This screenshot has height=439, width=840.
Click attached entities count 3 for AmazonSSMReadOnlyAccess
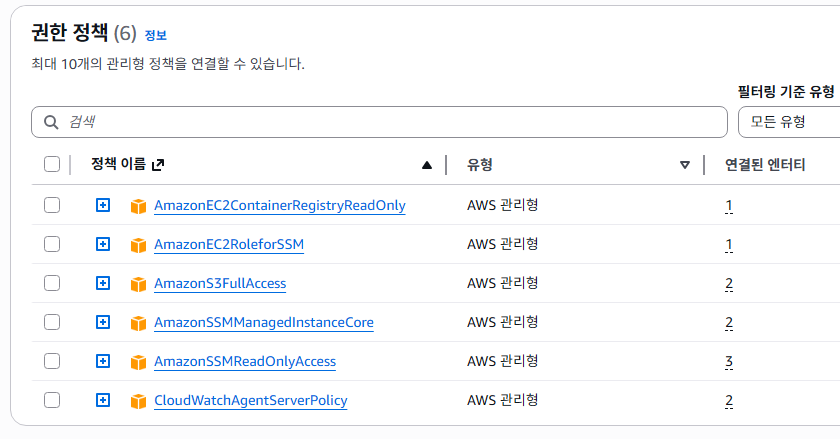729,362
